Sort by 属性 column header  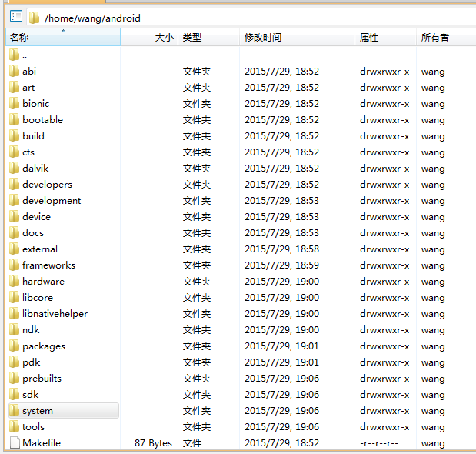tap(385, 38)
